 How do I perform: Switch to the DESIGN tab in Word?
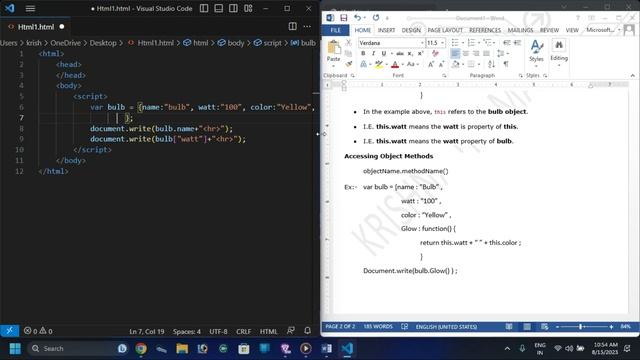point(411,30)
